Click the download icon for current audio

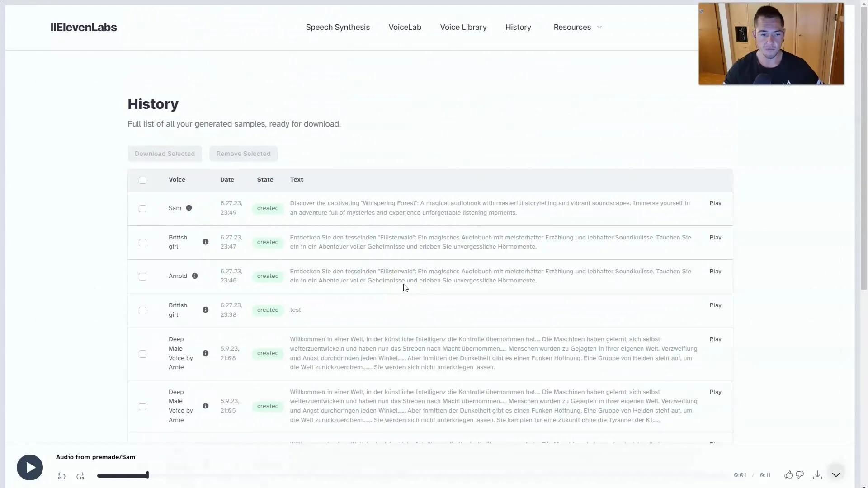click(x=818, y=475)
